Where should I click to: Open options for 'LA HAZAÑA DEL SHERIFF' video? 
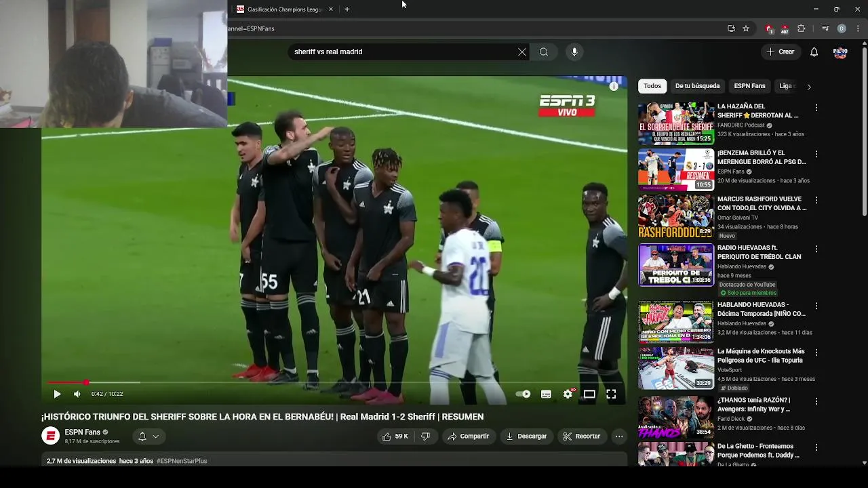(816, 108)
